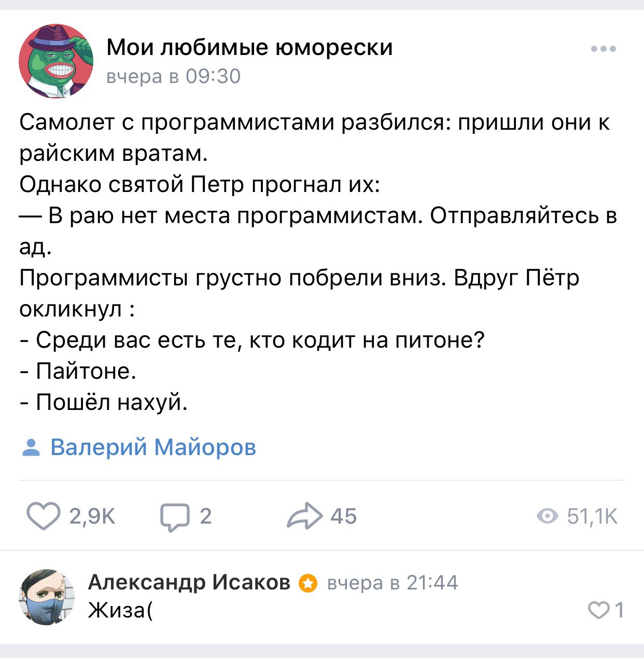Click the orange star badge by Исаков
Screen dimensions: 644x659
[307, 583]
